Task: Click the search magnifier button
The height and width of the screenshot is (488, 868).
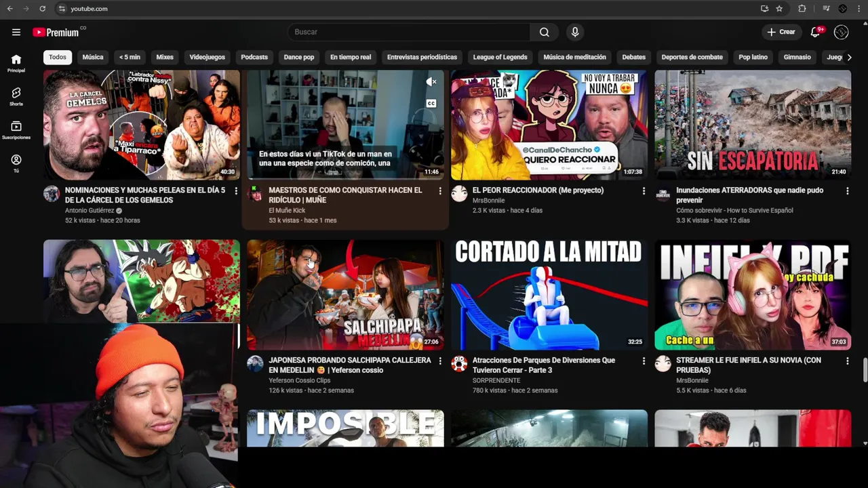Action: point(545,32)
